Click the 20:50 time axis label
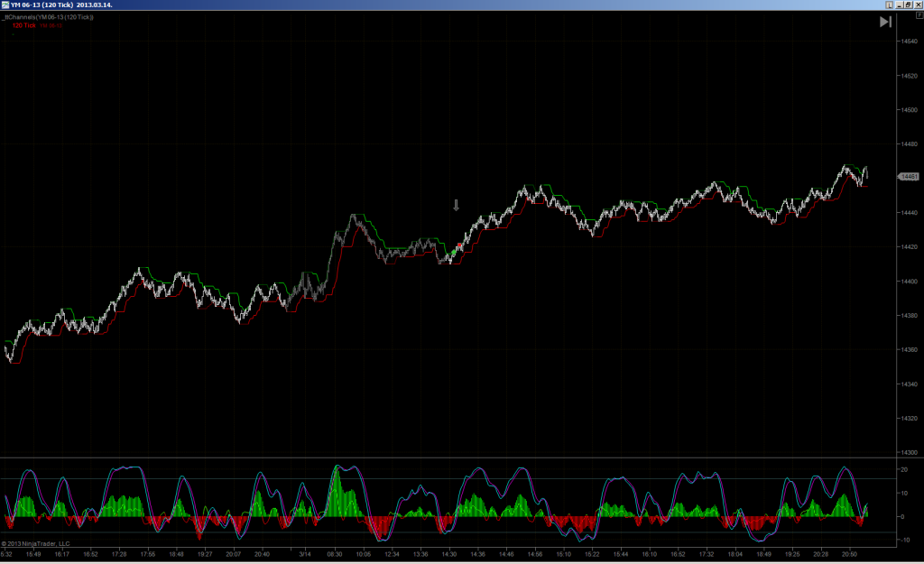The height and width of the screenshot is (564, 924). tap(849, 554)
